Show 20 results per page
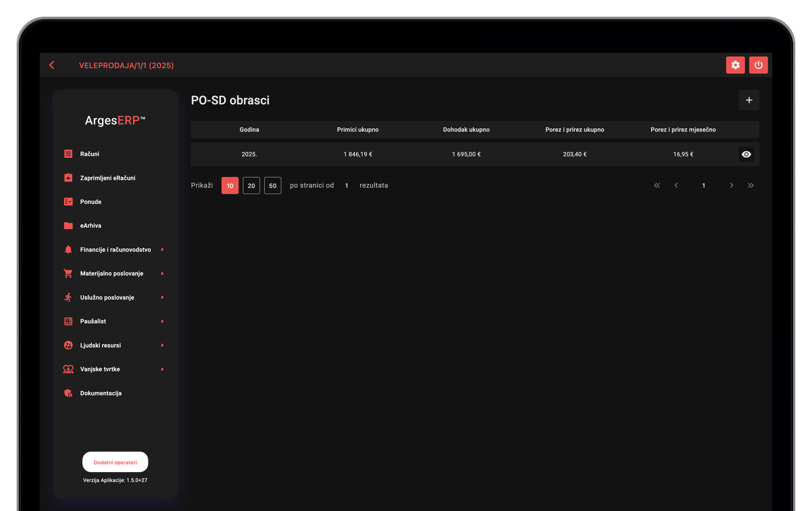Image resolution: width=812 pixels, height=511 pixels. [x=251, y=186]
